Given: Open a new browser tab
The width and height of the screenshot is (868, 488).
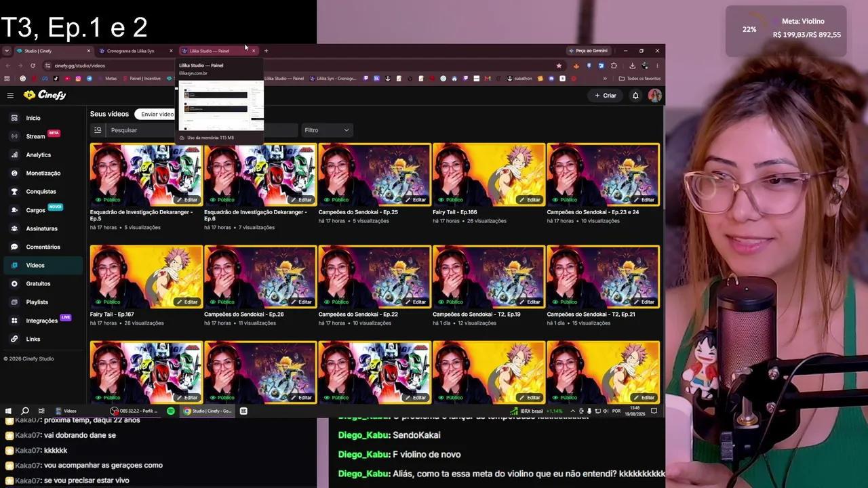Looking at the screenshot, I should (x=266, y=51).
